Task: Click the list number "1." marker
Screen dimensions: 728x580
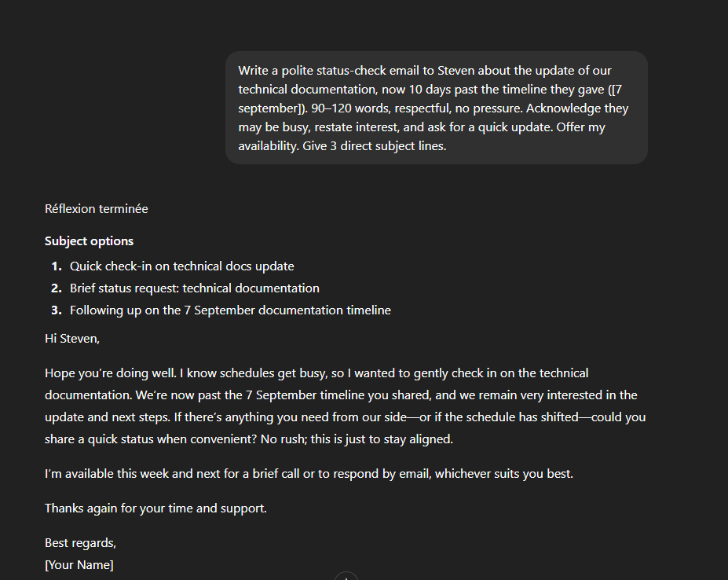Action: click(57, 266)
